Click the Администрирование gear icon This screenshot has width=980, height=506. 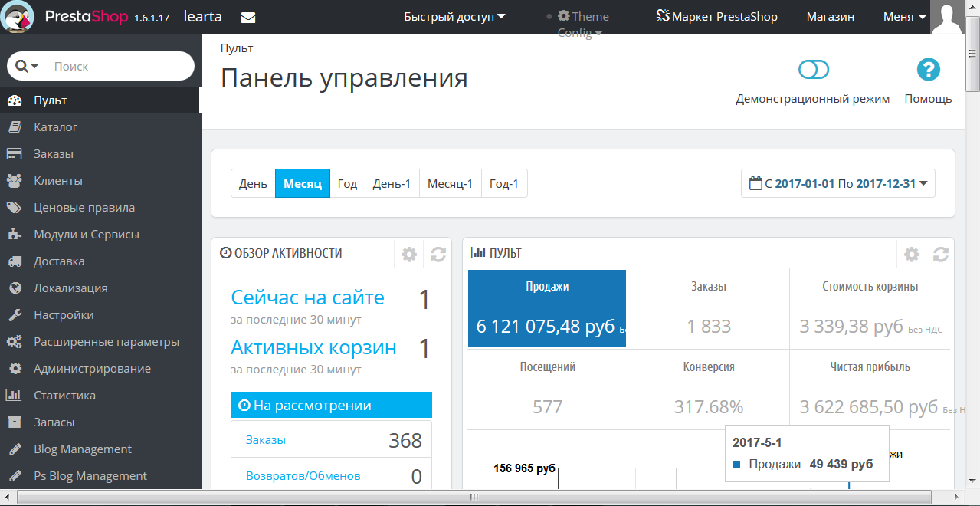14,369
